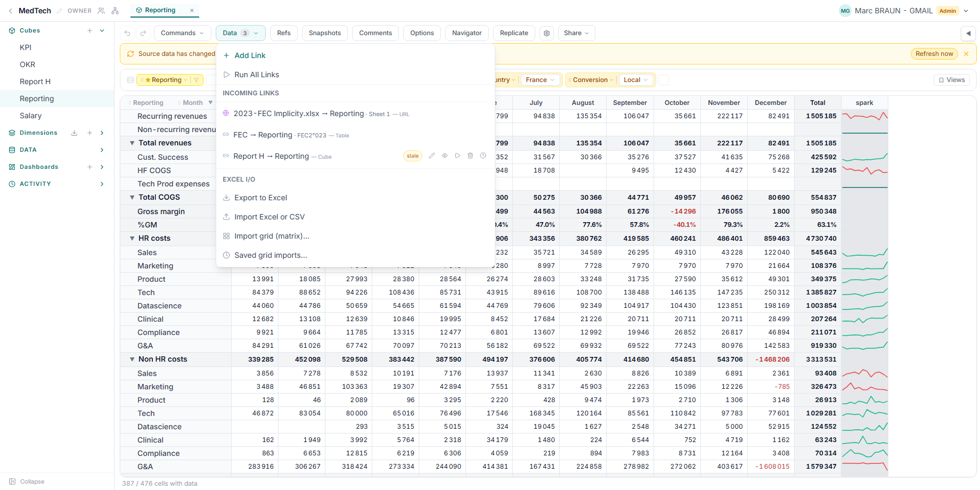This screenshot has width=980, height=490.
Task: Open the Comments button
Action: click(375, 33)
